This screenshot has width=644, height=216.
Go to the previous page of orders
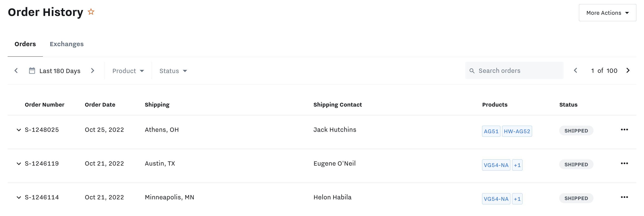575,71
